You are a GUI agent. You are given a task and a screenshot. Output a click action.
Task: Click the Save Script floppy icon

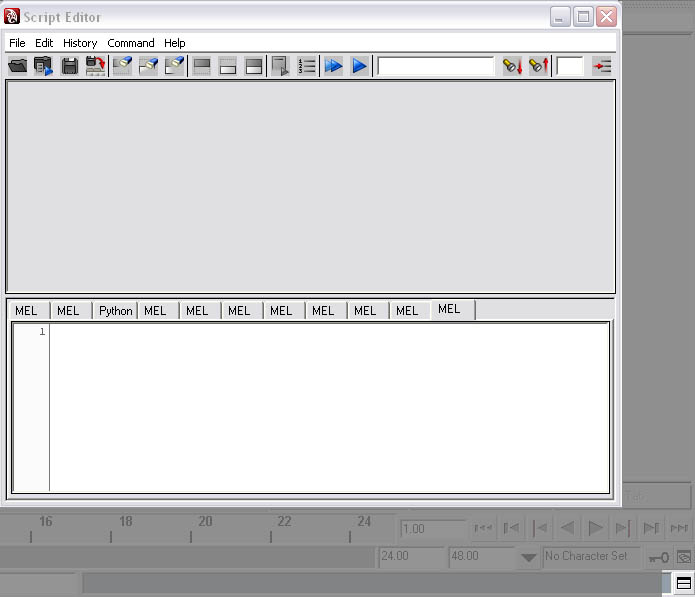(x=70, y=66)
